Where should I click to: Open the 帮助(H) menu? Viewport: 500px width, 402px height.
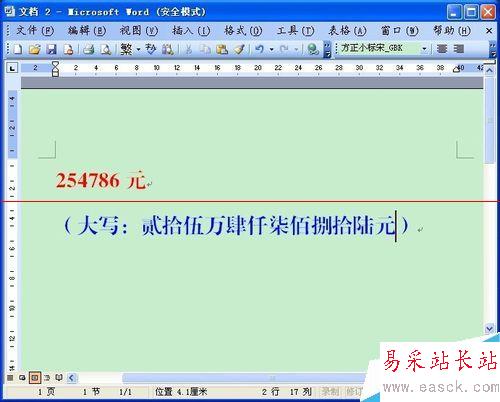(452, 31)
